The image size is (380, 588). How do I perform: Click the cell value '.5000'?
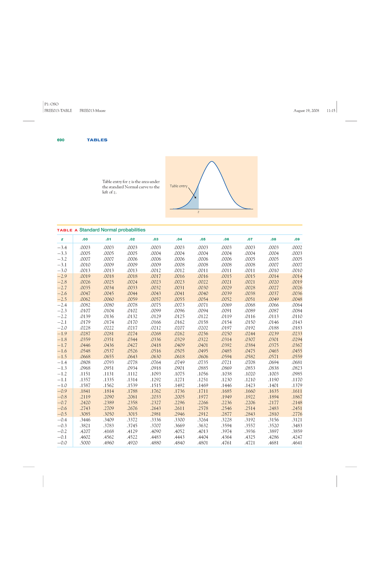[x=85, y=443]
